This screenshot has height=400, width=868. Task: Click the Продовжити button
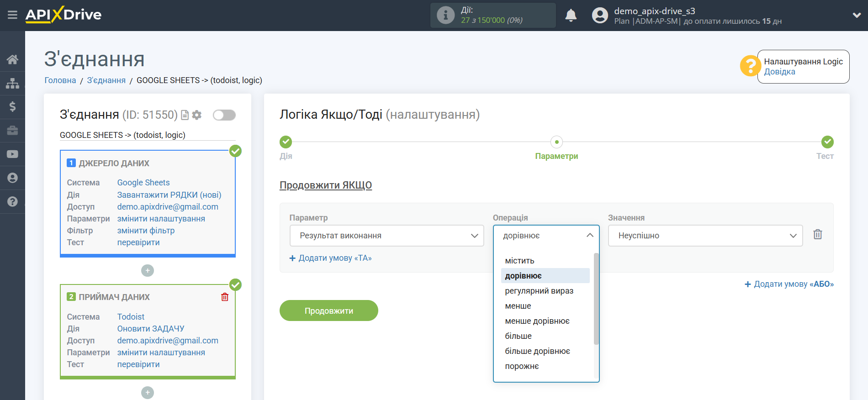(328, 311)
